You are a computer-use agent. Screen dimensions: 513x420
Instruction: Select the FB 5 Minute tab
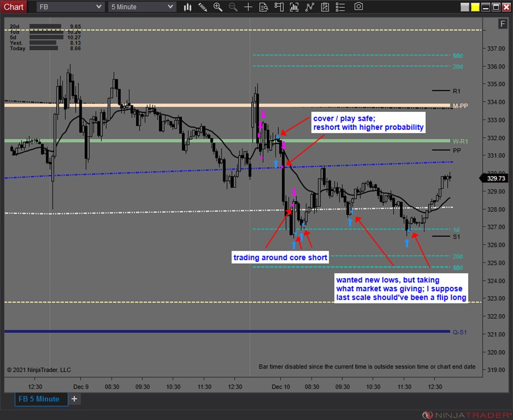pyautogui.click(x=40, y=399)
